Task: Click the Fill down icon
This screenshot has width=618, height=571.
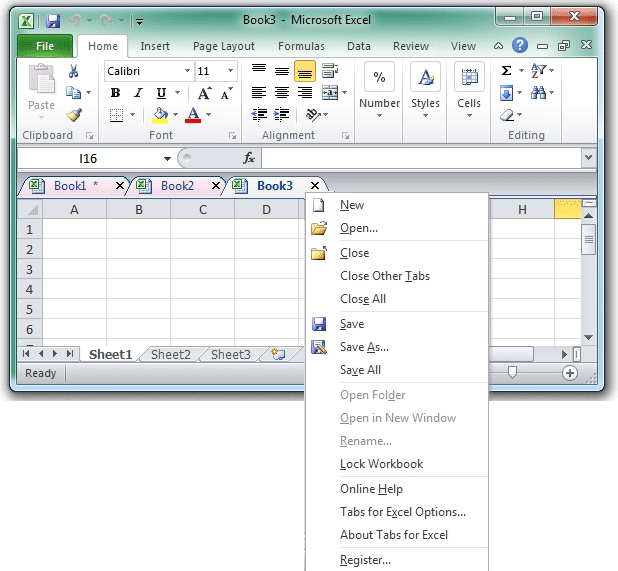Action: (x=506, y=93)
